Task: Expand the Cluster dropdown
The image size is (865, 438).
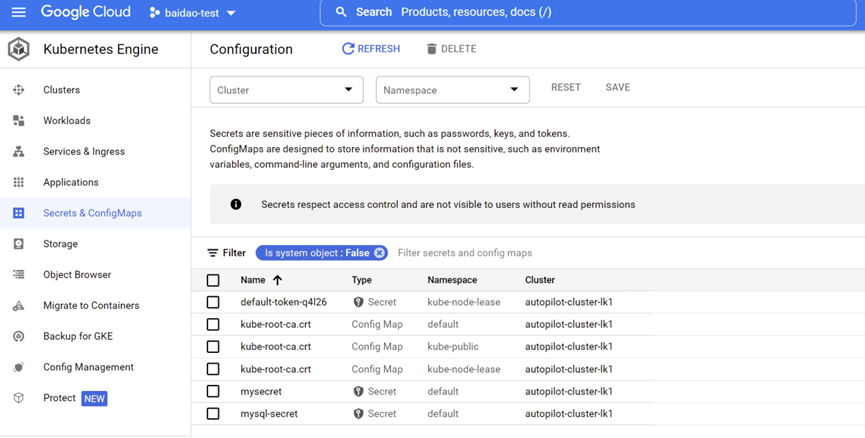Action: [286, 90]
